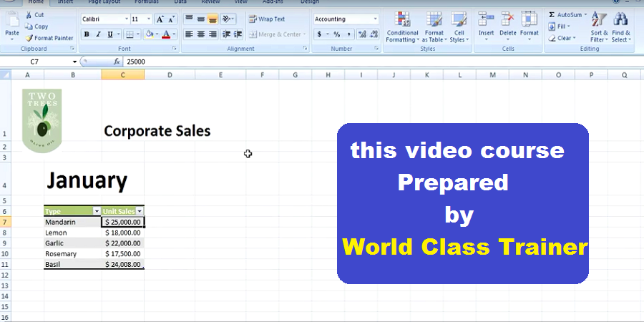The image size is (644, 322).
Task: Open Font Color palette arrow
Action: (174, 34)
